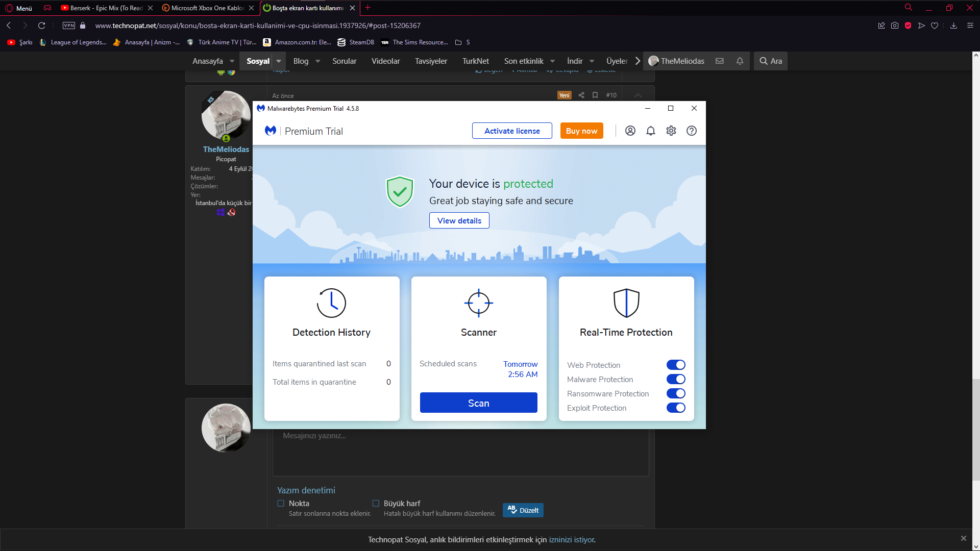Click the red ad blocker shield icon
Viewport: 980px width, 551px height.
coord(908,26)
